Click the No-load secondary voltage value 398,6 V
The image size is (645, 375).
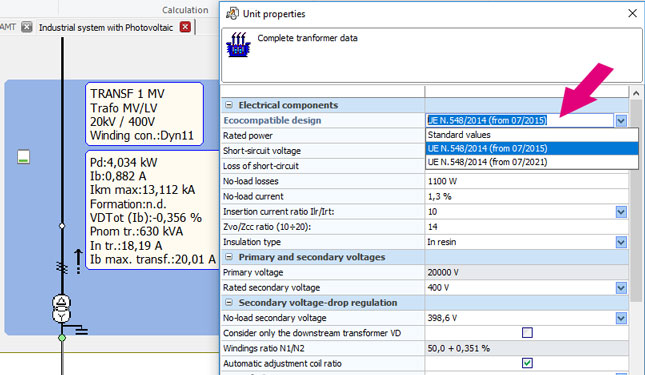(x=442, y=318)
